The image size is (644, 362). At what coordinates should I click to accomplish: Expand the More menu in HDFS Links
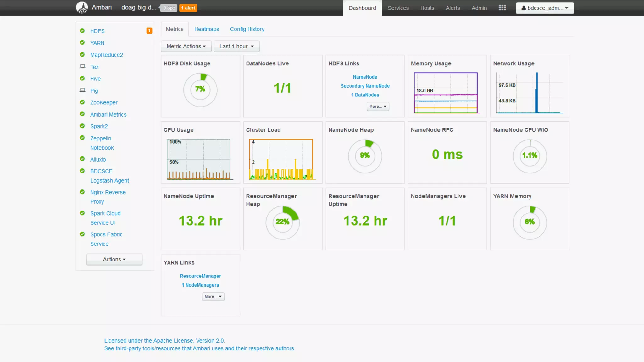click(378, 107)
